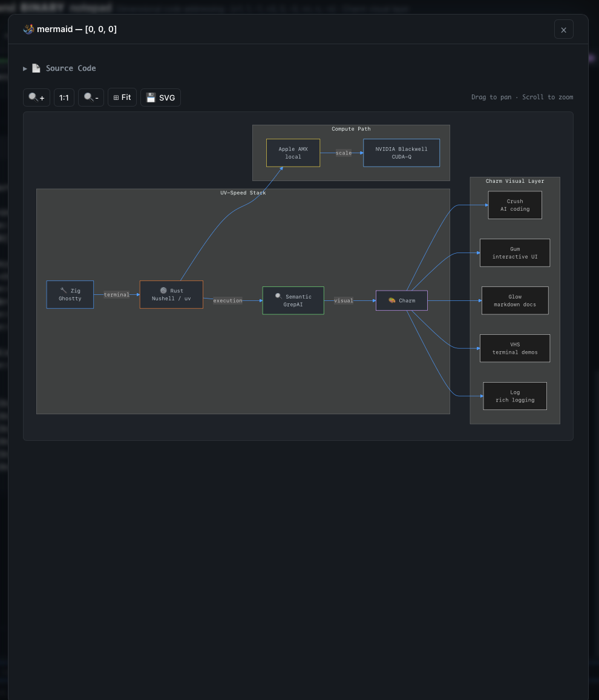This screenshot has width=599, height=700.
Task: Select the VHS terminal demos node
Action: 515,348
